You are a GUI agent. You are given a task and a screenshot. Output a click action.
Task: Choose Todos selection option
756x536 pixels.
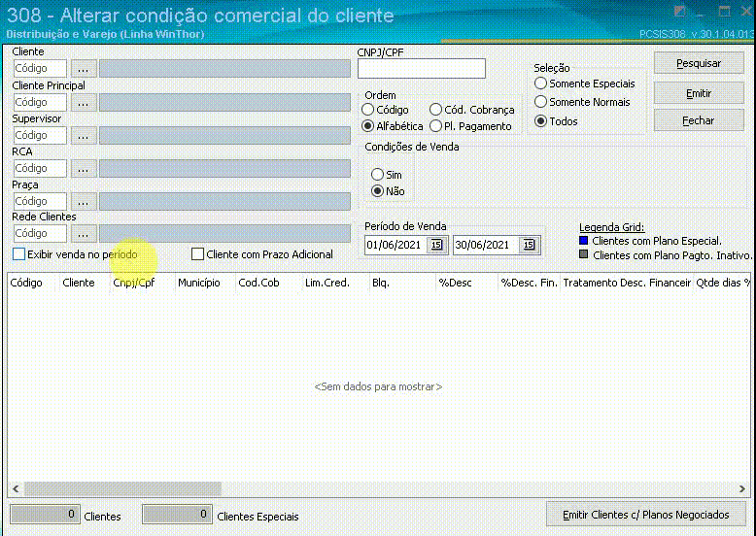pos(540,120)
